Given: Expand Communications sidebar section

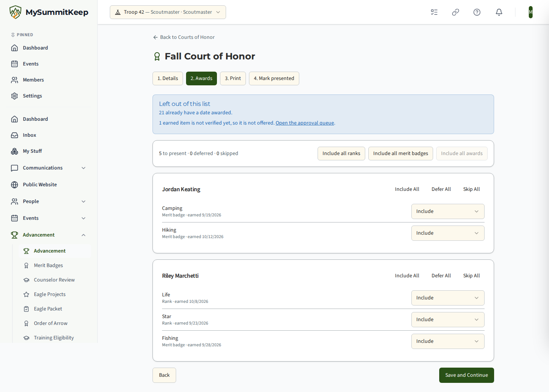Looking at the screenshot, I should coord(49,168).
